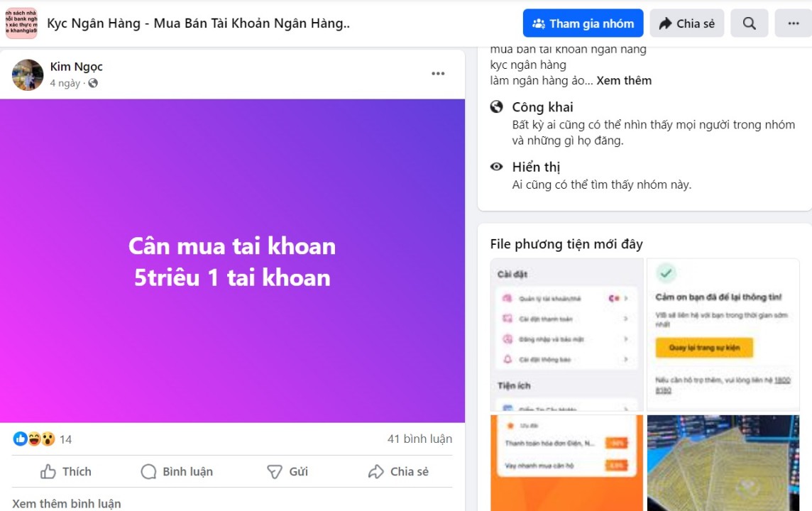Open the Cài đặt settings media thumbnail
Viewport: 812px width, 511px height.
click(x=566, y=334)
